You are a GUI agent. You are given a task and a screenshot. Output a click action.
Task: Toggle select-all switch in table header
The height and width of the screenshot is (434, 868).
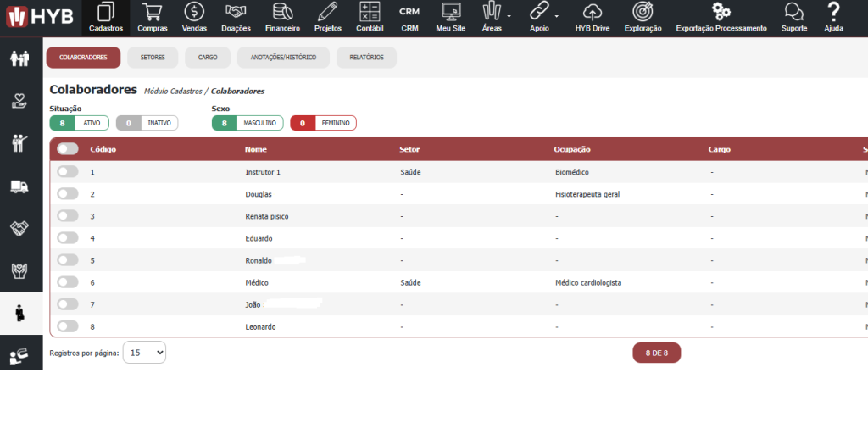68,149
